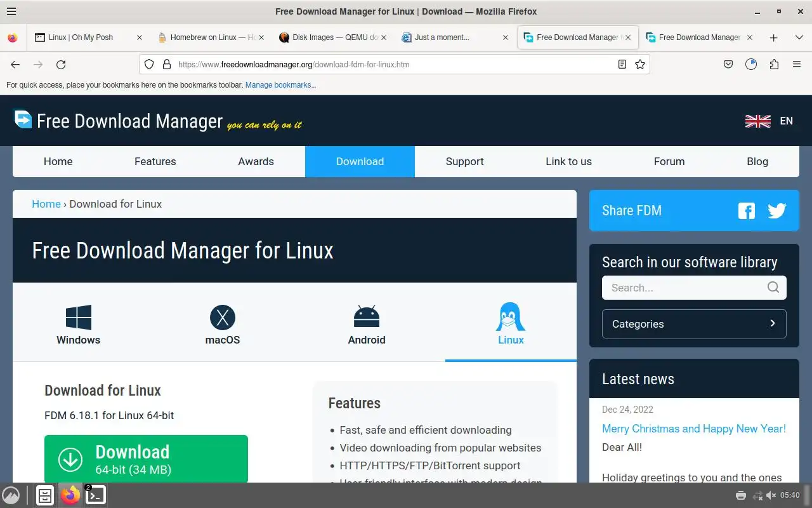The image size is (812, 508).
Task: Open the Support navigation item
Action: click(465, 161)
